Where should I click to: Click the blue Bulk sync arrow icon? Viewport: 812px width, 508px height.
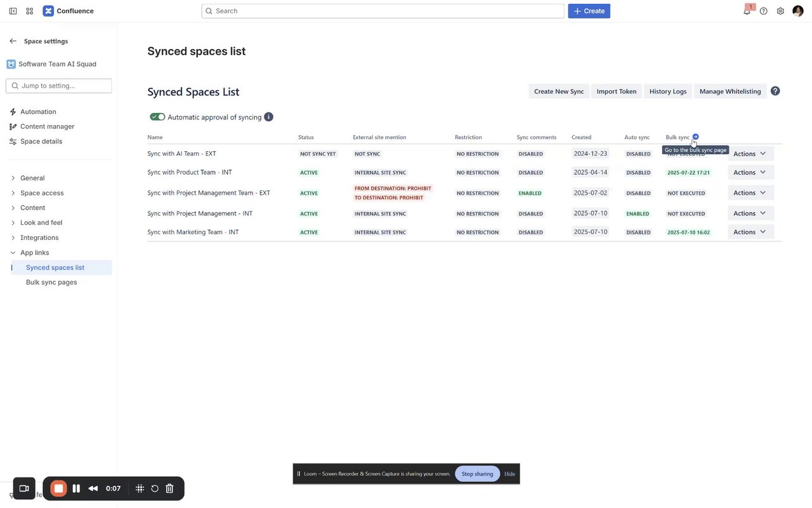[696, 137]
